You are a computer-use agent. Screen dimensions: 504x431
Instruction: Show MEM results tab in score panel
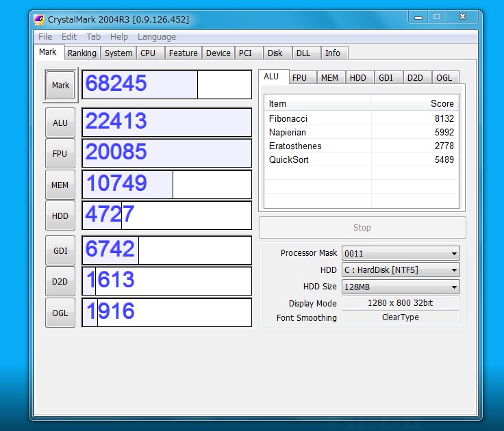click(x=330, y=78)
